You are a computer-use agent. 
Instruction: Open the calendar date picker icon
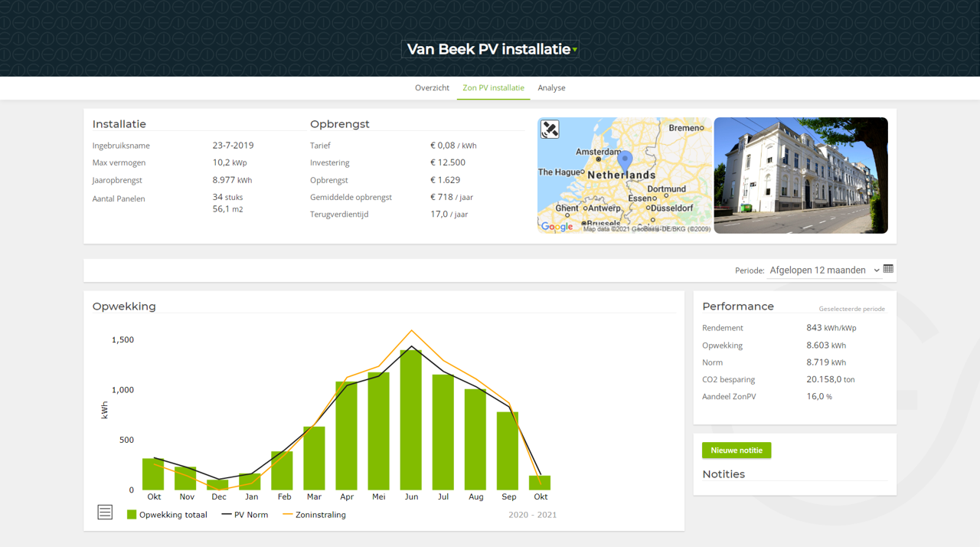click(888, 269)
